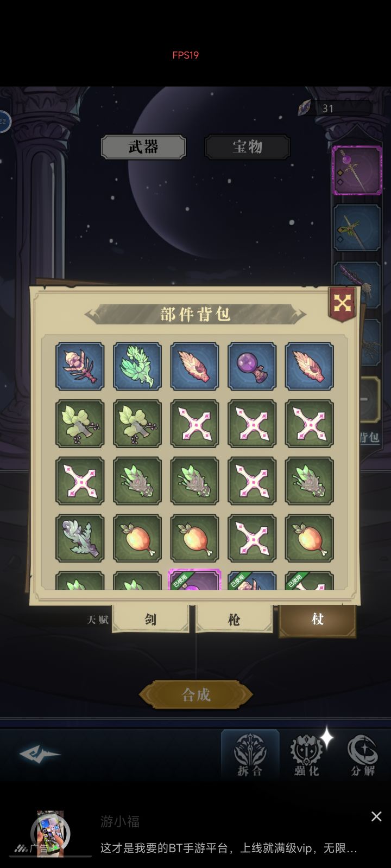Select the skull claw staff part

coord(80,366)
